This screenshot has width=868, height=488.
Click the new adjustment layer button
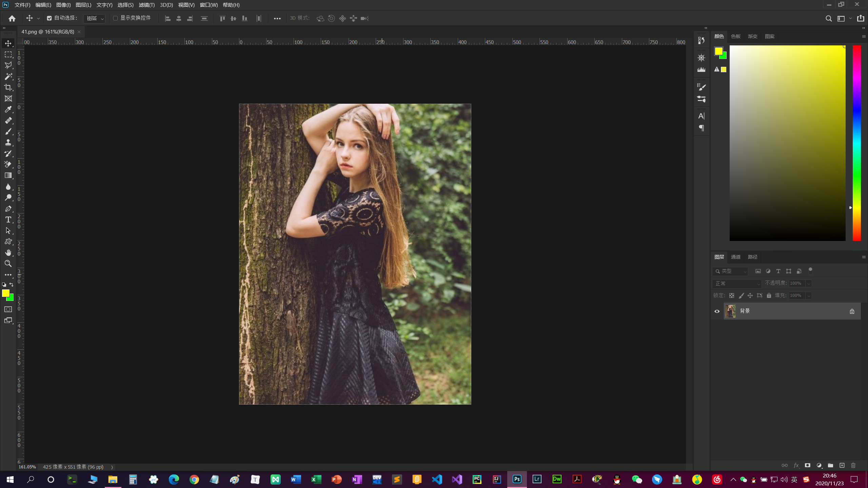click(819, 465)
